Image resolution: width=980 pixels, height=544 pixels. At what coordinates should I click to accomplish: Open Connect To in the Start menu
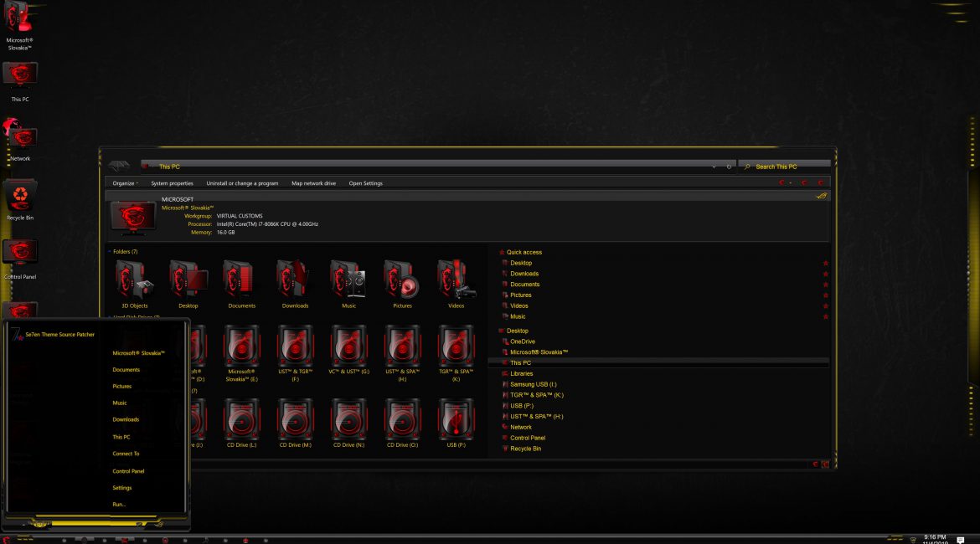(126, 454)
